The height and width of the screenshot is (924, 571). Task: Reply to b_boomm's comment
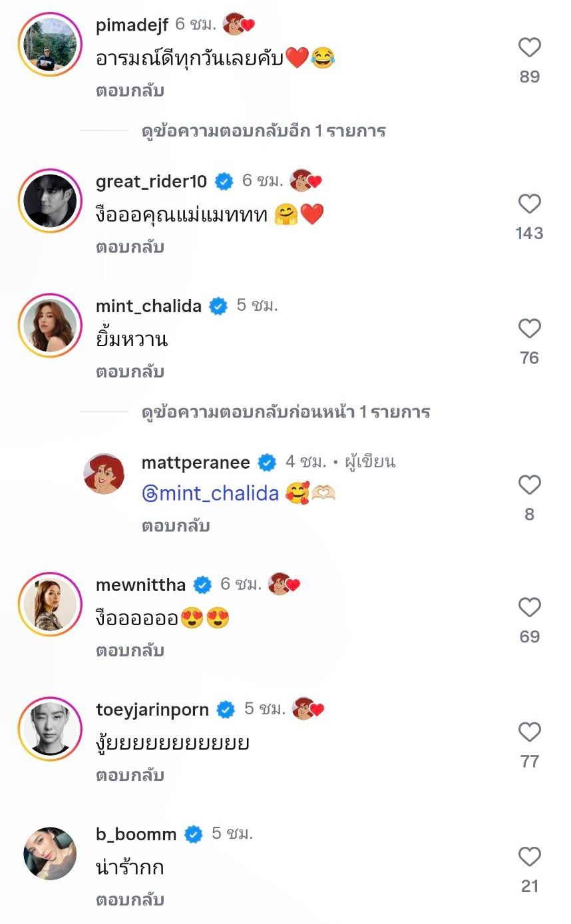coord(130,900)
